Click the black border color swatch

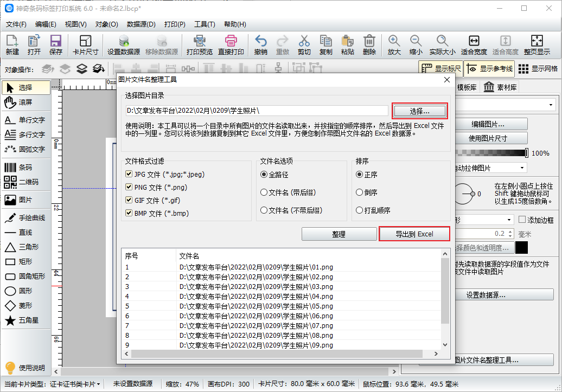521,248
